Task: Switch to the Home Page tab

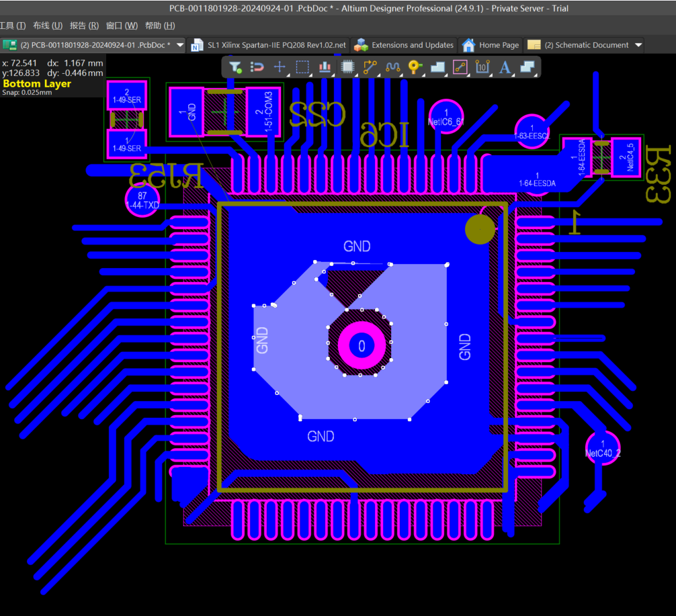Action: [490, 45]
